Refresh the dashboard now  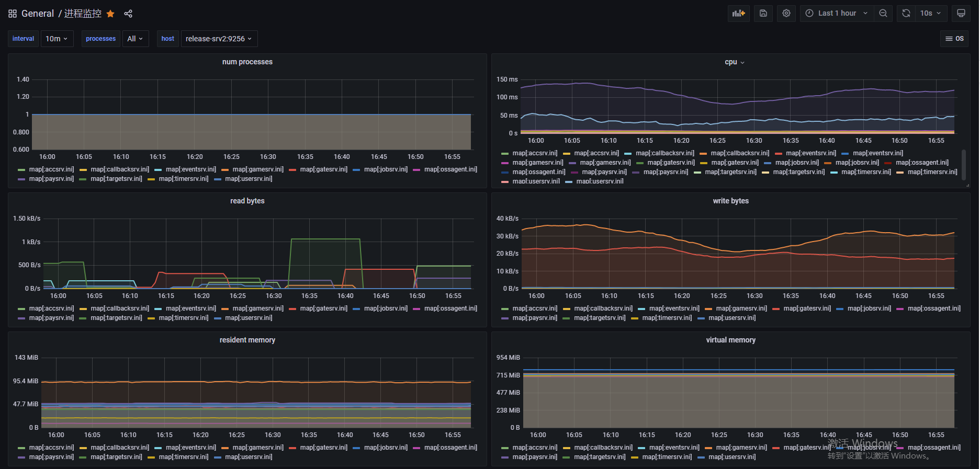[906, 14]
